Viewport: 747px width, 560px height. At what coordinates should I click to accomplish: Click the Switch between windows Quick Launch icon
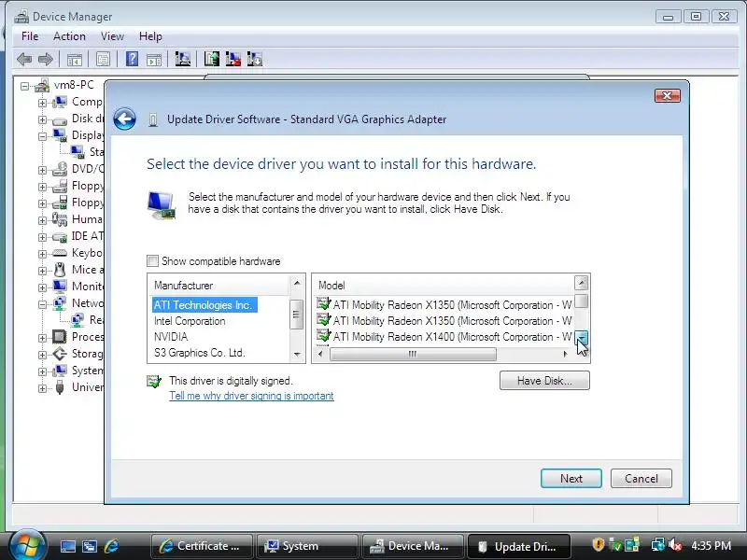tap(90, 547)
